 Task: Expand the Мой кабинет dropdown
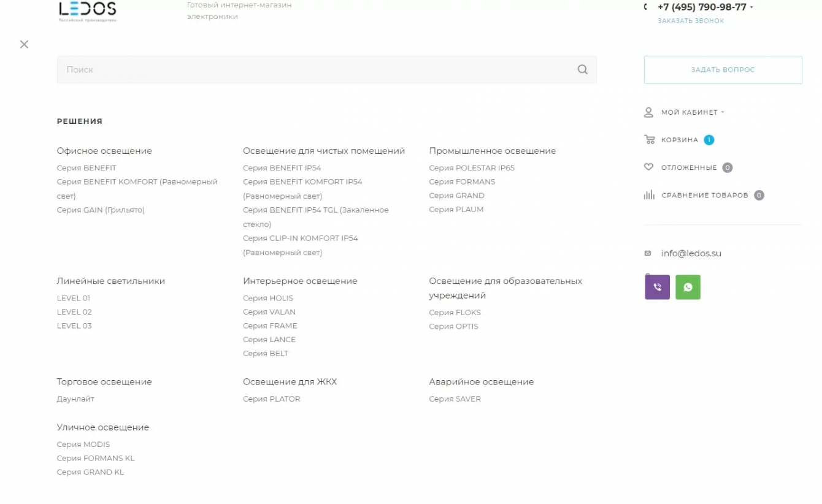pyautogui.click(x=723, y=112)
